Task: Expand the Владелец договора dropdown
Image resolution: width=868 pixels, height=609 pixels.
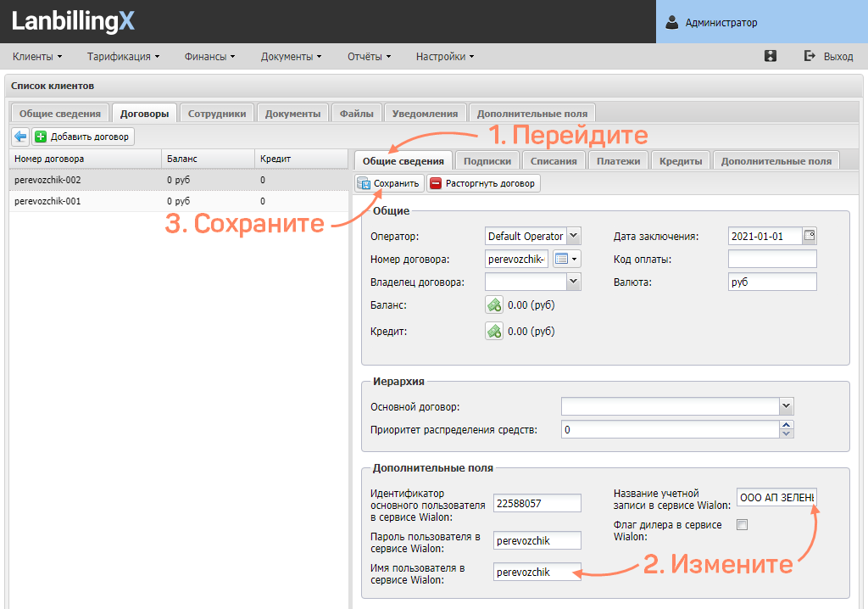Action: [x=574, y=282]
